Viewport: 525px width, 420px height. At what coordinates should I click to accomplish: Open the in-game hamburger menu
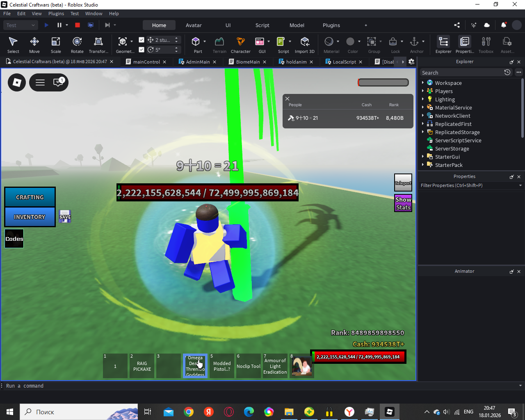click(x=40, y=82)
